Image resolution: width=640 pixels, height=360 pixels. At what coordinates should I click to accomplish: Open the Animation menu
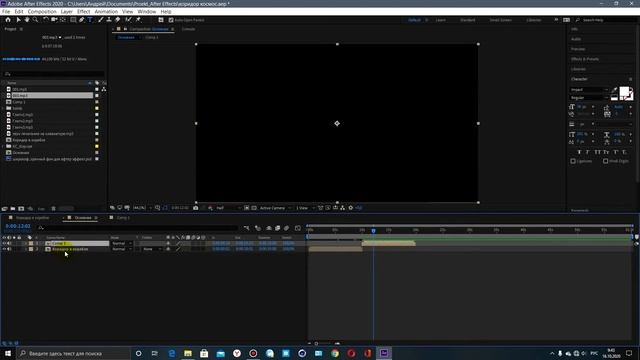pyautogui.click(x=106, y=11)
